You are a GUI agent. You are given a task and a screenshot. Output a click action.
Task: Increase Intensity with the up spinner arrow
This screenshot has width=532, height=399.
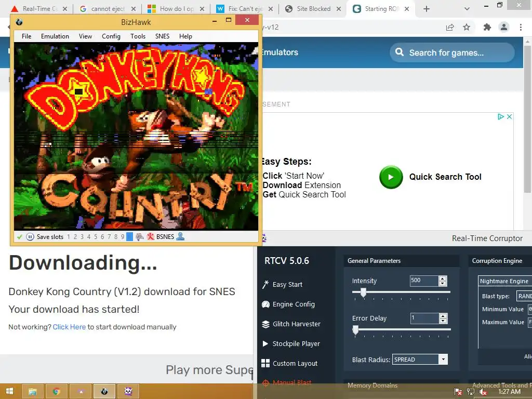pyautogui.click(x=443, y=278)
